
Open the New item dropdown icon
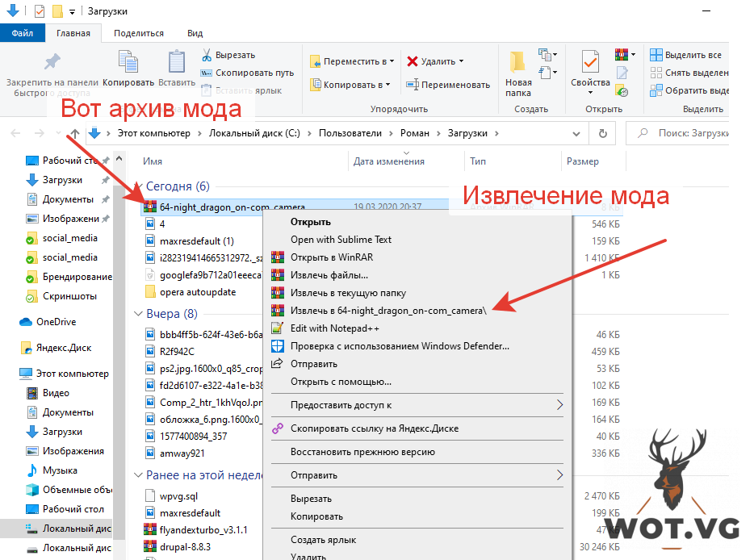pyautogui.click(x=547, y=55)
